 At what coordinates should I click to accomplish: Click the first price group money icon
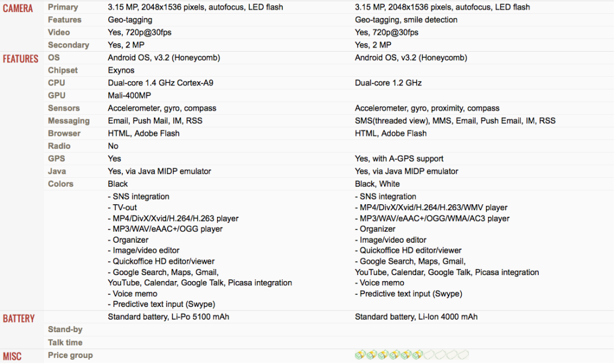point(360,355)
